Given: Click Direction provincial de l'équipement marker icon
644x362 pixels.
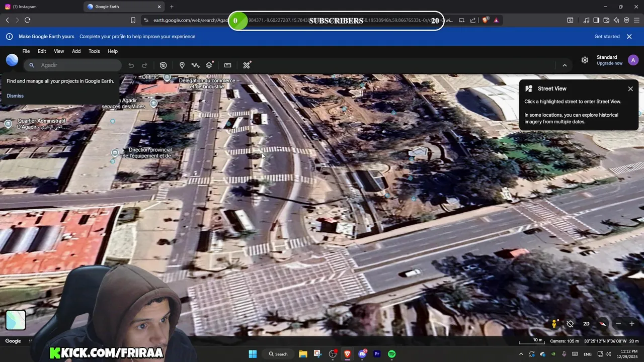Looking at the screenshot, I should pos(115,153).
